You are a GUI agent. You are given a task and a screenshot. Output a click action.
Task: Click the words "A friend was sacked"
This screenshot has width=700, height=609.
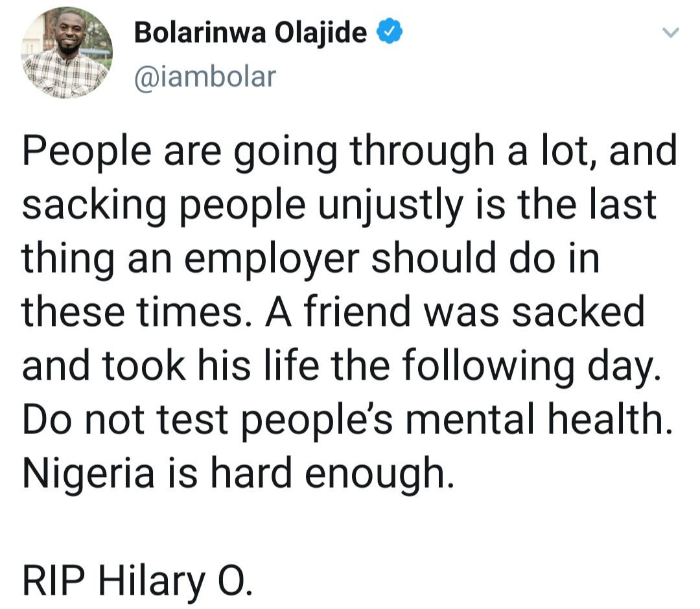pyautogui.click(x=455, y=312)
